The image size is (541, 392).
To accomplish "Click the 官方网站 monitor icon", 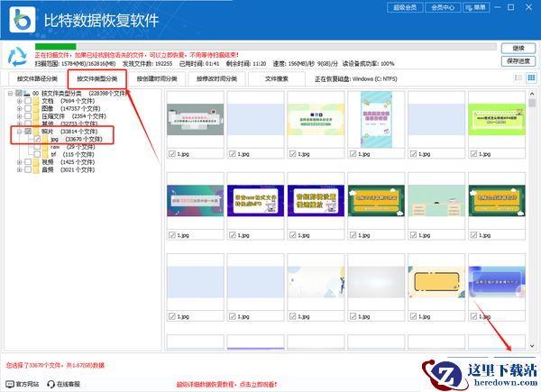I will click(x=10, y=384).
